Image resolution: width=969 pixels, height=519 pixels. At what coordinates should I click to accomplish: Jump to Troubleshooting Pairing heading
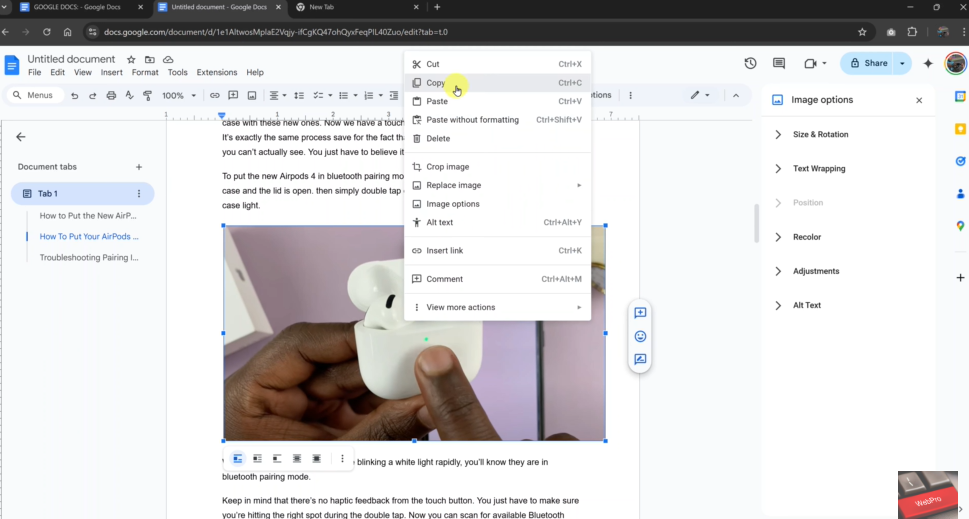click(89, 258)
